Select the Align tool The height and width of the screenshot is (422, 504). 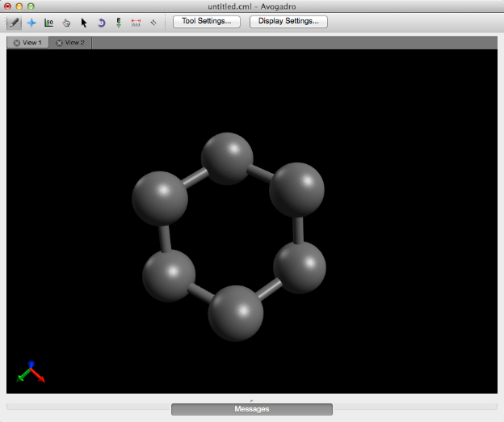[153, 23]
